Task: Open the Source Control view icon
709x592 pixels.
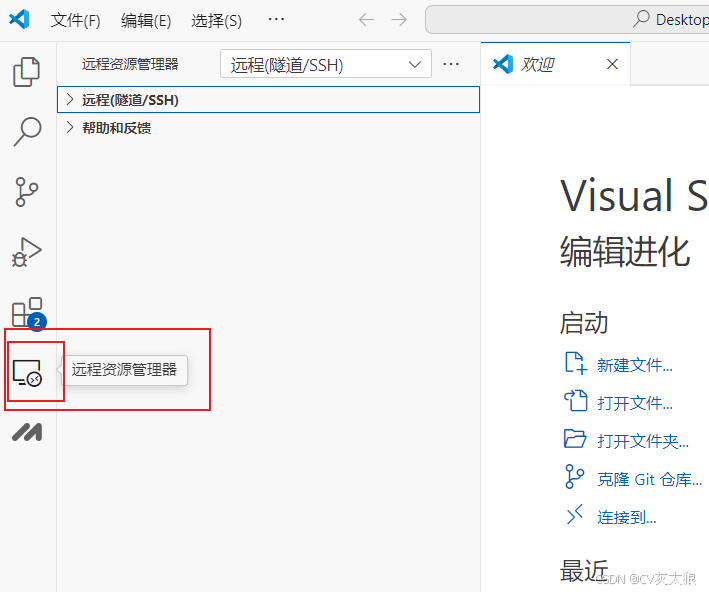Action: [x=27, y=192]
